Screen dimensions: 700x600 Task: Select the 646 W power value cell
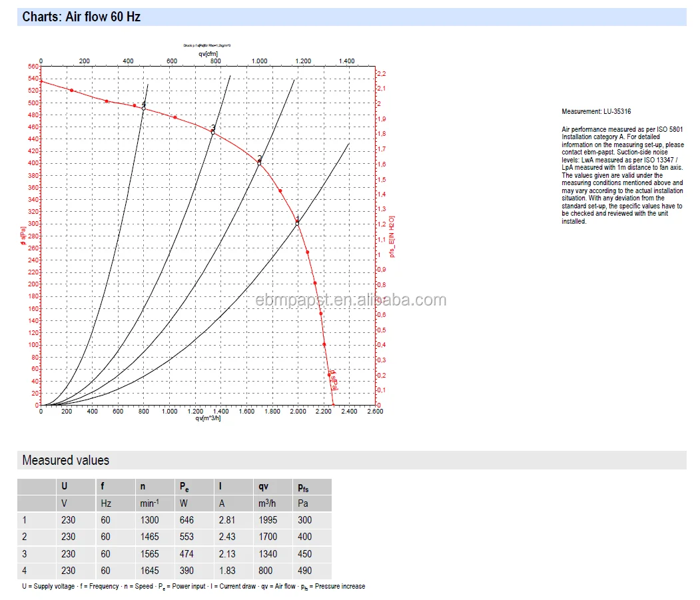coord(186,520)
